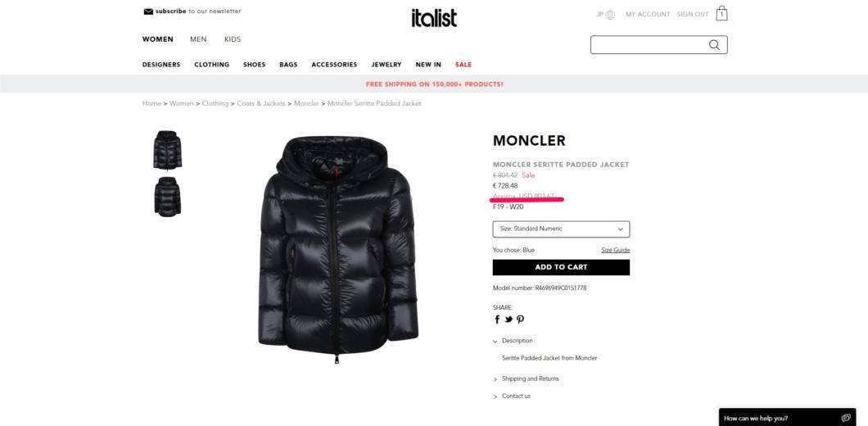Open the DESIGNERS menu

[161, 65]
